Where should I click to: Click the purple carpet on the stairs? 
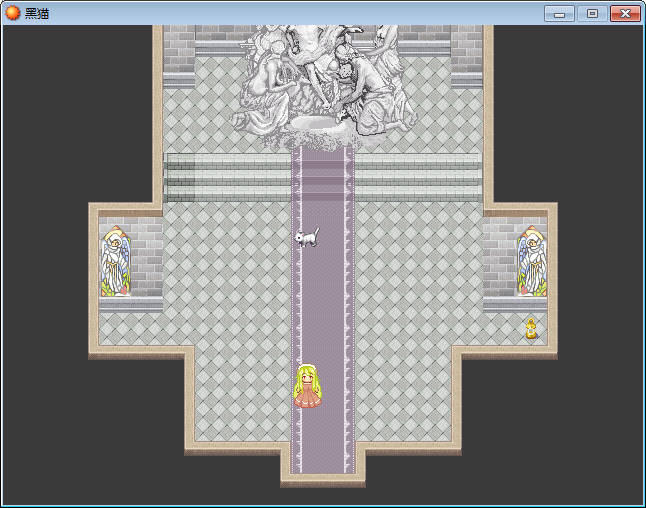coord(323,175)
